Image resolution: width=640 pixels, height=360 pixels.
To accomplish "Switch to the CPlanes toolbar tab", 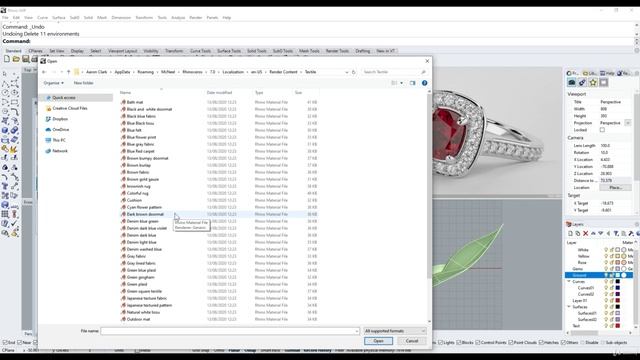I will point(36,51).
